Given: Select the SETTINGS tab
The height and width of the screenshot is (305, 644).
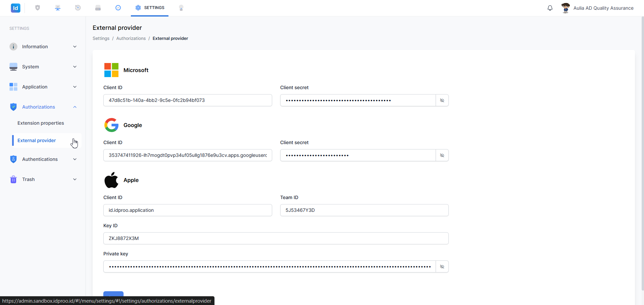Looking at the screenshot, I should 150,8.
